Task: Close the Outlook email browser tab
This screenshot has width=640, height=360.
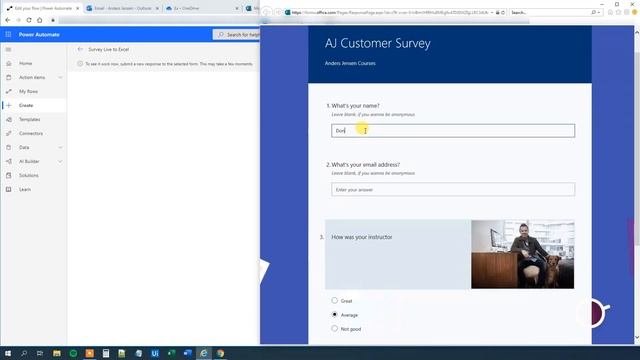Action: coord(157,8)
